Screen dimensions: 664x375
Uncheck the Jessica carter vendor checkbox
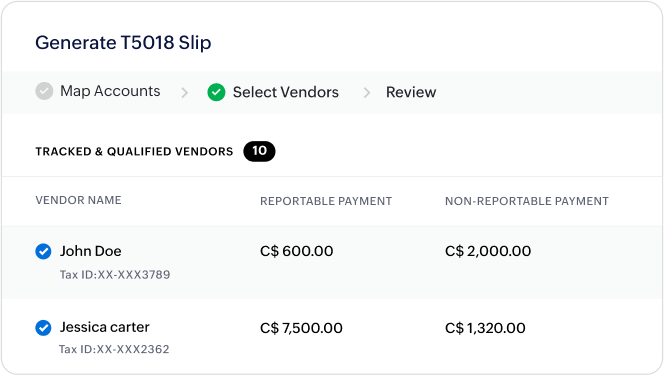[x=43, y=328]
